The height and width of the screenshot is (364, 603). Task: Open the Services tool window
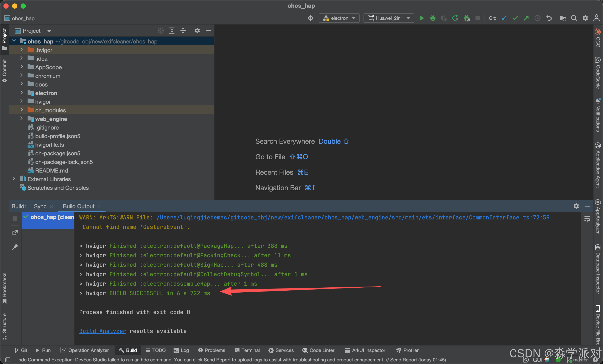click(281, 350)
